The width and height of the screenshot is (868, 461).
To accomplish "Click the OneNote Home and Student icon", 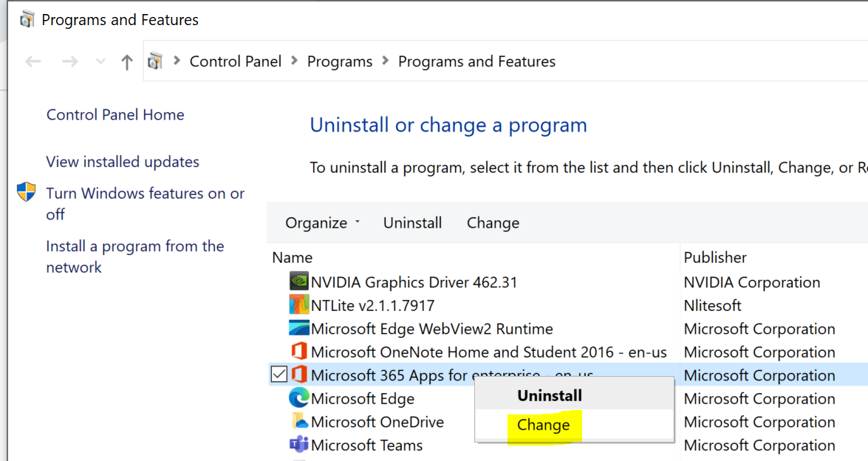I will click(298, 352).
